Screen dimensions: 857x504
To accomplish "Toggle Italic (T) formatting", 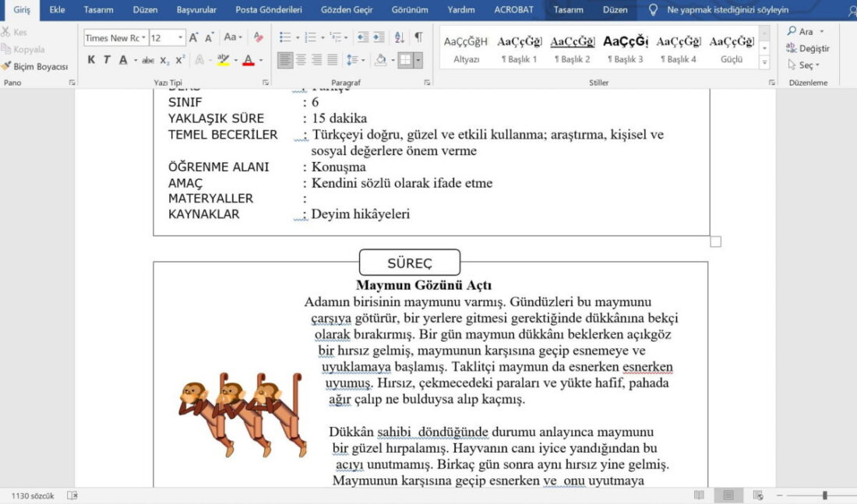I will click(x=107, y=60).
